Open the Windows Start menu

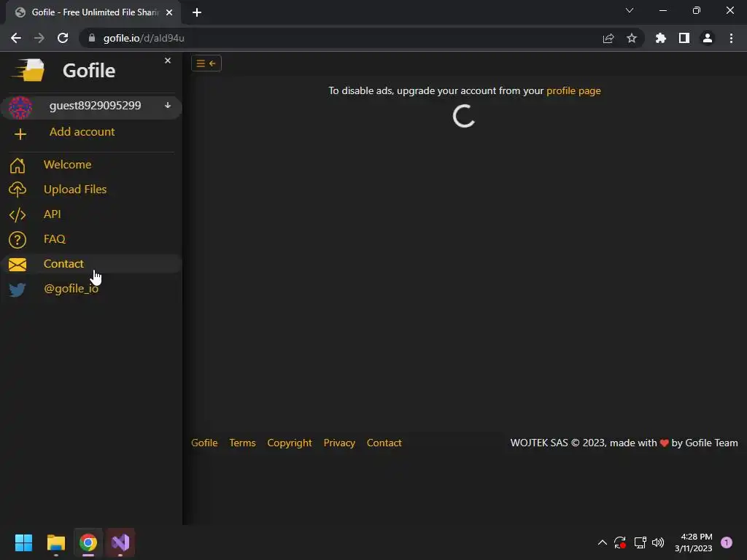pos(23,542)
